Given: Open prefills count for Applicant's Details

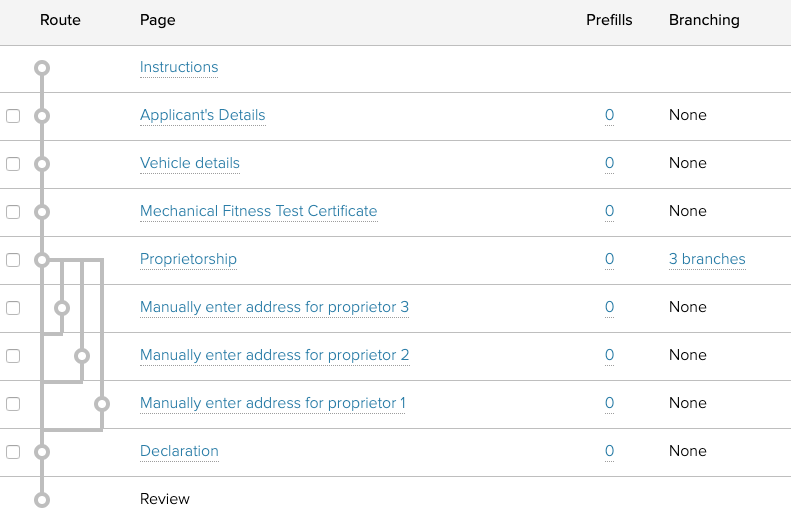Looking at the screenshot, I should [609, 115].
